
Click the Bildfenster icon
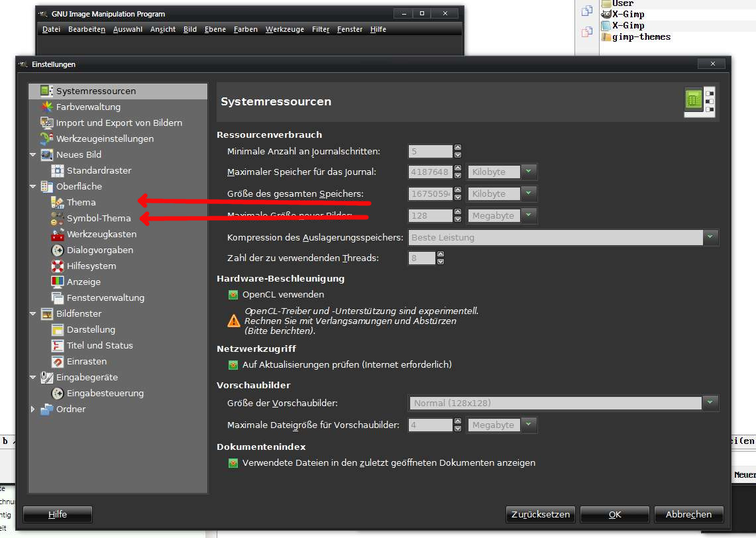coord(47,314)
